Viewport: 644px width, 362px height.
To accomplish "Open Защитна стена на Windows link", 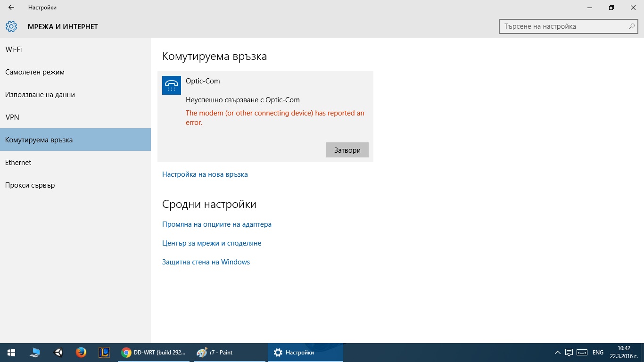I will click(206, 262).
